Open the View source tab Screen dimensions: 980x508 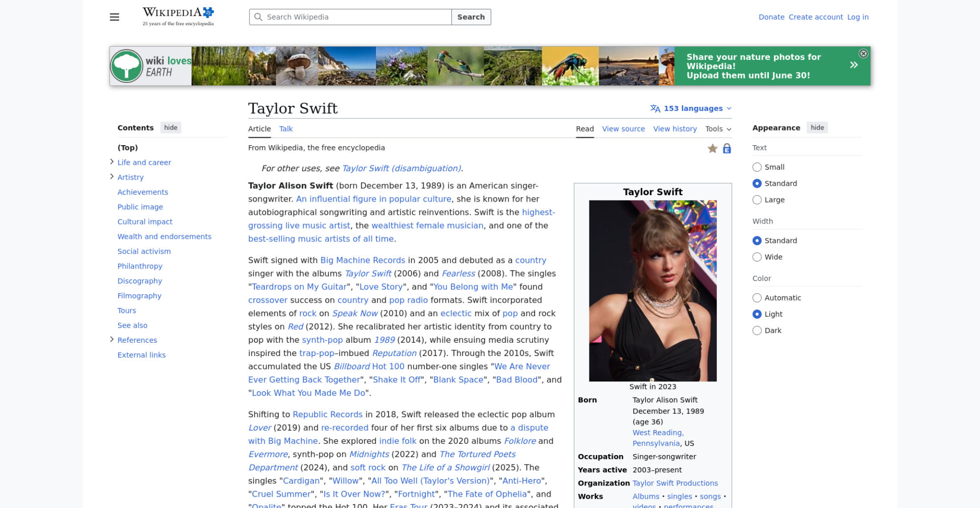pos(623,129)
